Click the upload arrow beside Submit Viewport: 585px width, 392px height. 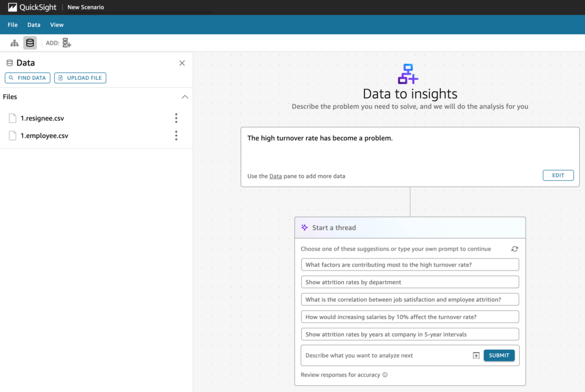476,355
